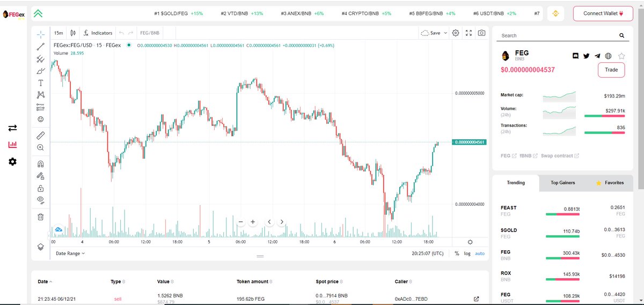Image resolution: width=644 pixels, height=305 pixels.
Task: Open FEG website globe icon
Action: point(609,56)
